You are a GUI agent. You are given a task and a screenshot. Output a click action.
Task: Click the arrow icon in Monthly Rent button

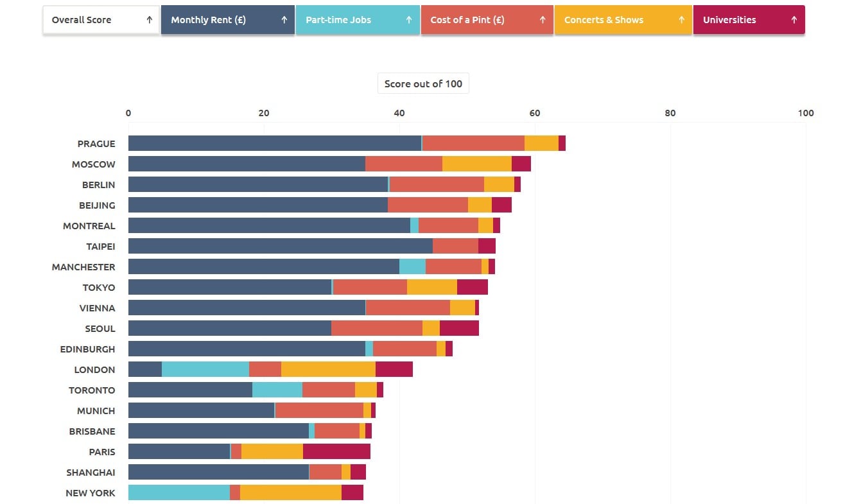click(x=284, y=20)
